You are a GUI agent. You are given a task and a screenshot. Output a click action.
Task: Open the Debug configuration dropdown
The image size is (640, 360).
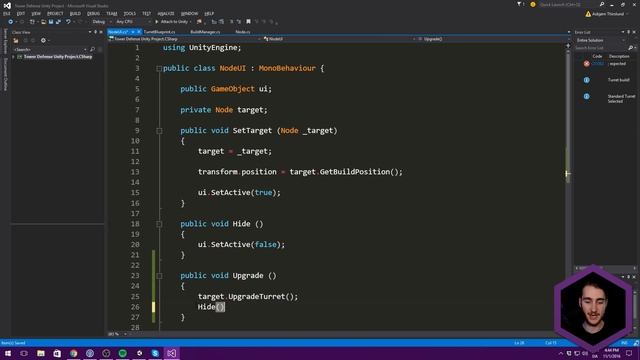click(x=102, y=22)
